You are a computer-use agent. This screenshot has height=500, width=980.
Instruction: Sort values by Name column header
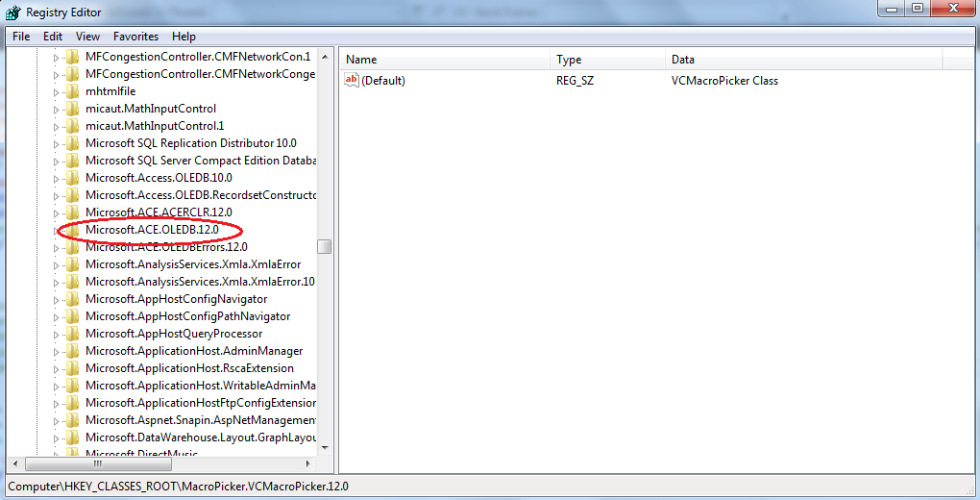point(446,60)
